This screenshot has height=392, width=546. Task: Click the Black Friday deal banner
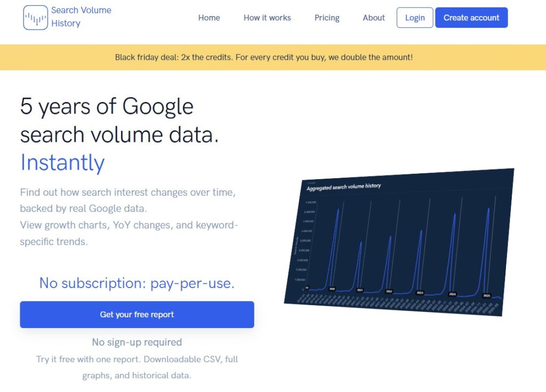click(264, 57)
